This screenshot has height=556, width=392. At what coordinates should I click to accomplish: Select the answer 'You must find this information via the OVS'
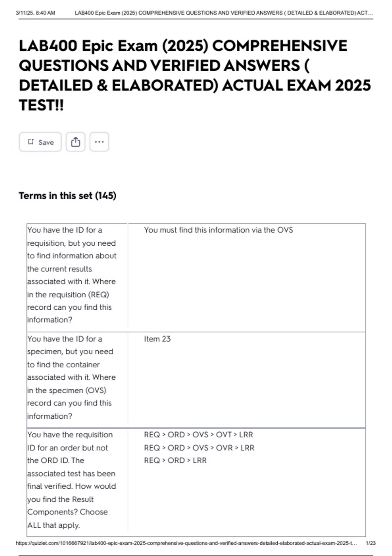point(218,230)
